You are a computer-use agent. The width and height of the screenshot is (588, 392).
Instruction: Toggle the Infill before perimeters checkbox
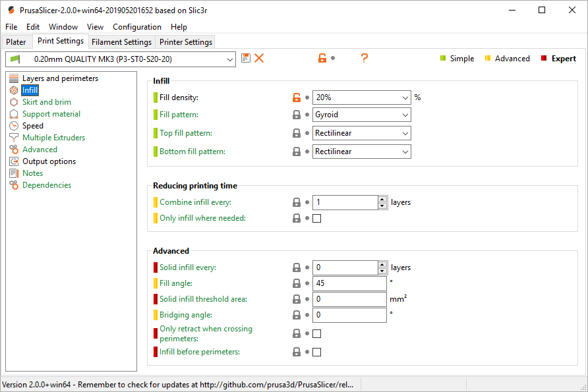317,352
